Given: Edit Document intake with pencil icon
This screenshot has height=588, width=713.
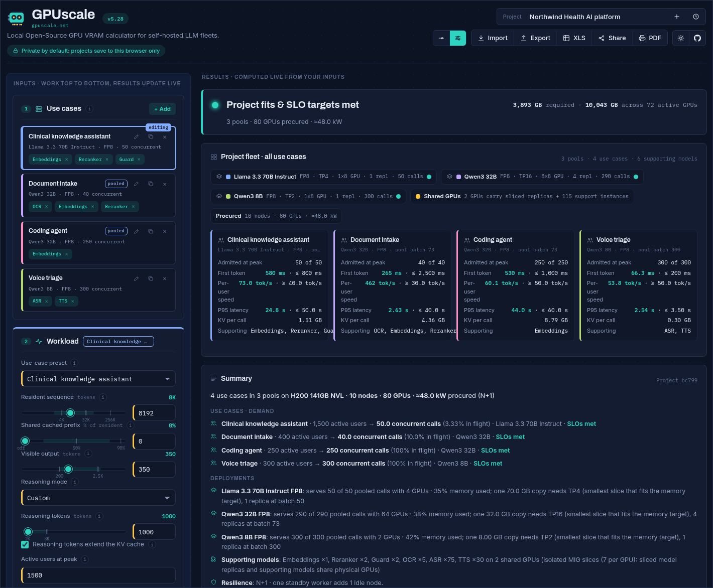Looking at the screenshot, I should point(136,184).
